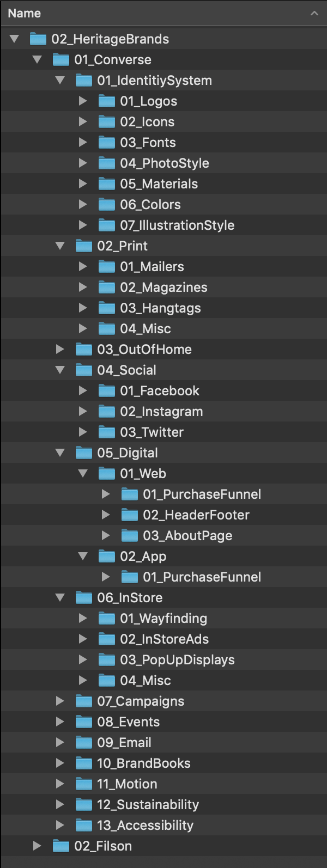
Task: Expand the 01_Logos disclosure triangle
Action: coord(83,101)
